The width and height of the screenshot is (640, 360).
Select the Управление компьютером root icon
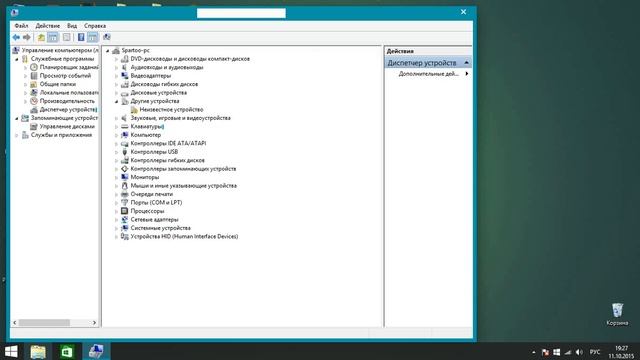[x=16, y=50]
